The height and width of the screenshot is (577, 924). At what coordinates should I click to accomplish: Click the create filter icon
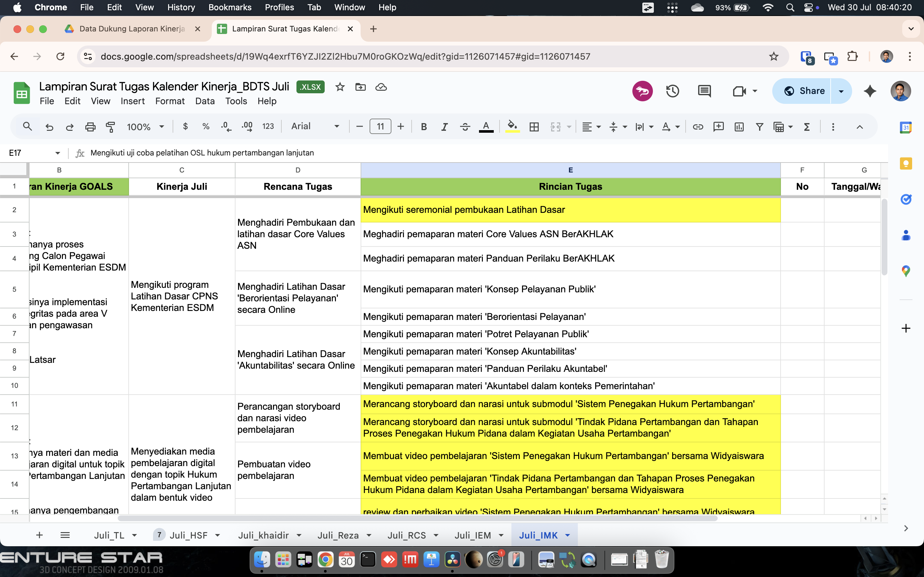759,127
